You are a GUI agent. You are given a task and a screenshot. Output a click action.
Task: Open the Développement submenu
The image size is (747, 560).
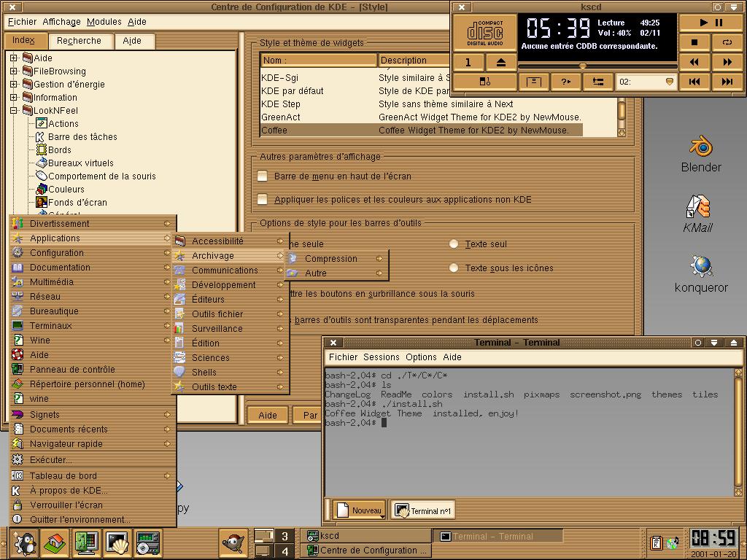(x=230, y=285)
